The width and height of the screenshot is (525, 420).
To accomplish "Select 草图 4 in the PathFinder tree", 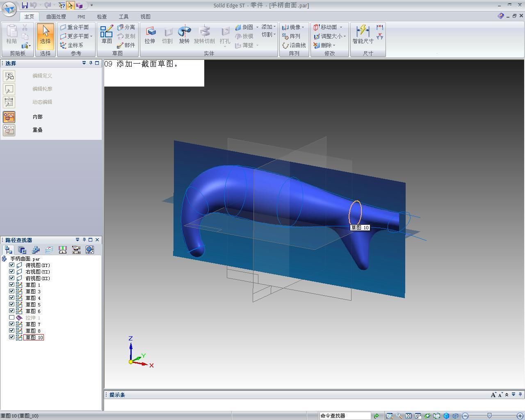I will click(33, 298).
